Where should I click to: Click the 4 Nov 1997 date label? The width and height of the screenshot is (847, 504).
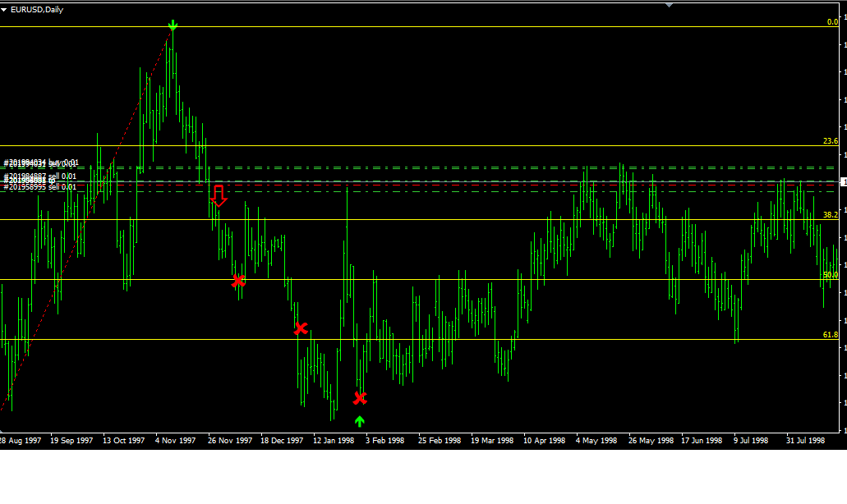(176, 440)
